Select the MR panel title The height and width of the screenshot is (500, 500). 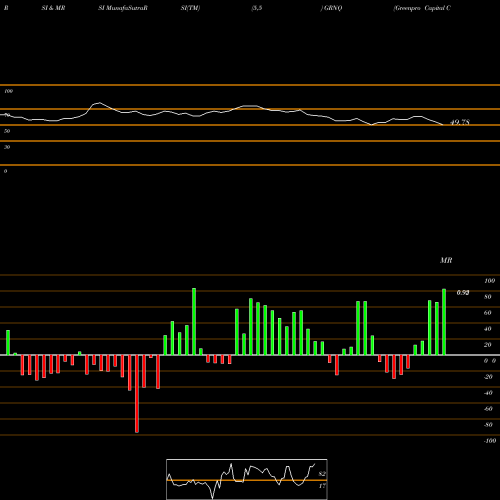(446, 260)
